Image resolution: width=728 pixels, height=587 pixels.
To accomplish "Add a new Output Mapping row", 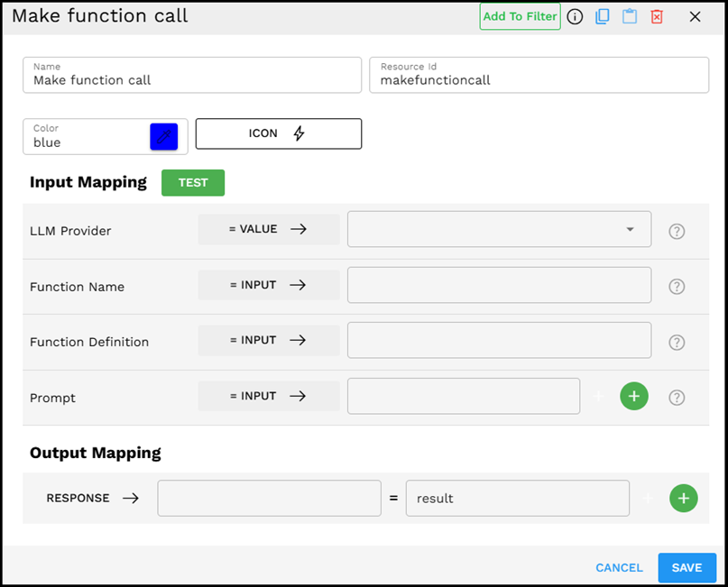I will 684,498.
